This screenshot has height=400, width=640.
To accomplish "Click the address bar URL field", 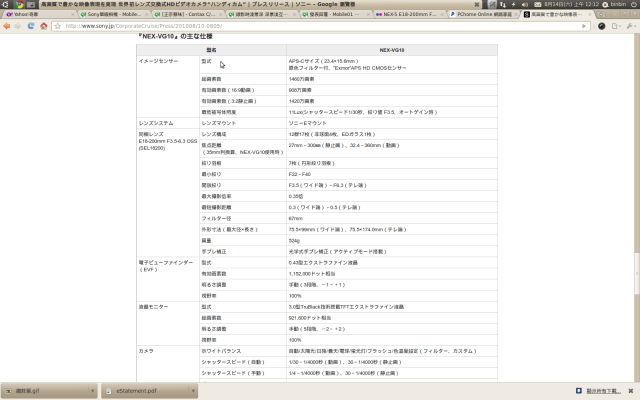I will click(x=320, y=26).
